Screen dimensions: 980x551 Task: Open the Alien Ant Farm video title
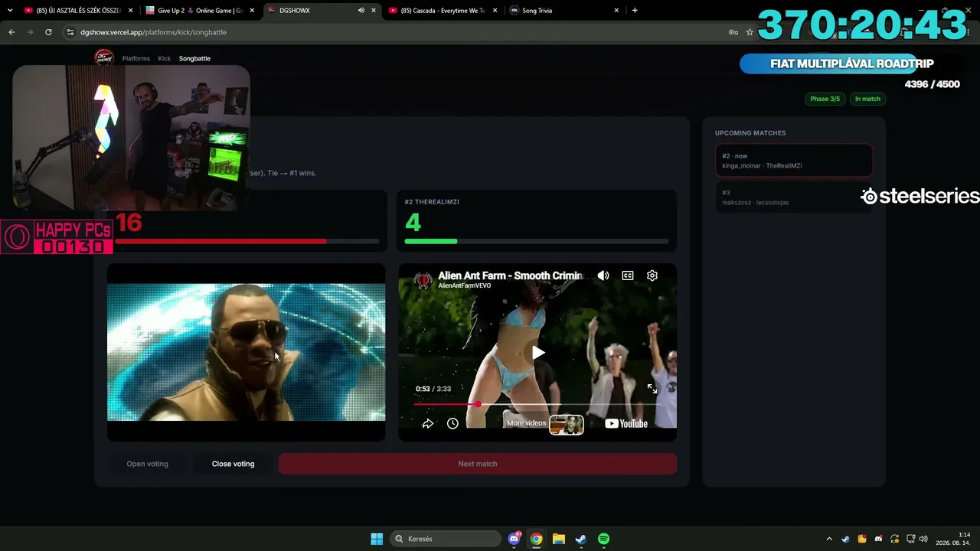[x=510, y=275]
